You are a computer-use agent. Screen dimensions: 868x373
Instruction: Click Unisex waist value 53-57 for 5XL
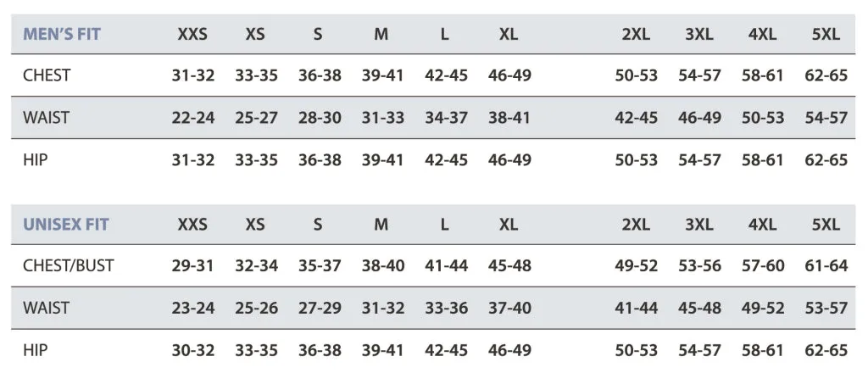(x=826, y=309)
